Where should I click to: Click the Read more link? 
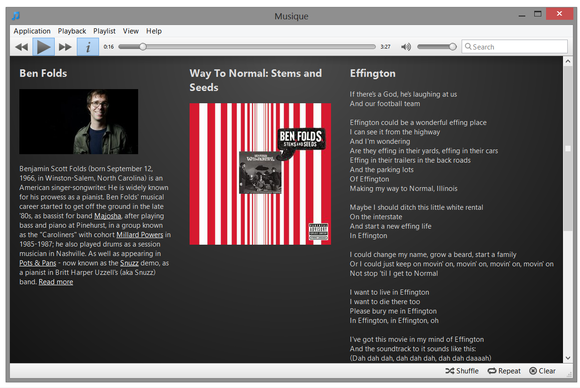point(56,282)
